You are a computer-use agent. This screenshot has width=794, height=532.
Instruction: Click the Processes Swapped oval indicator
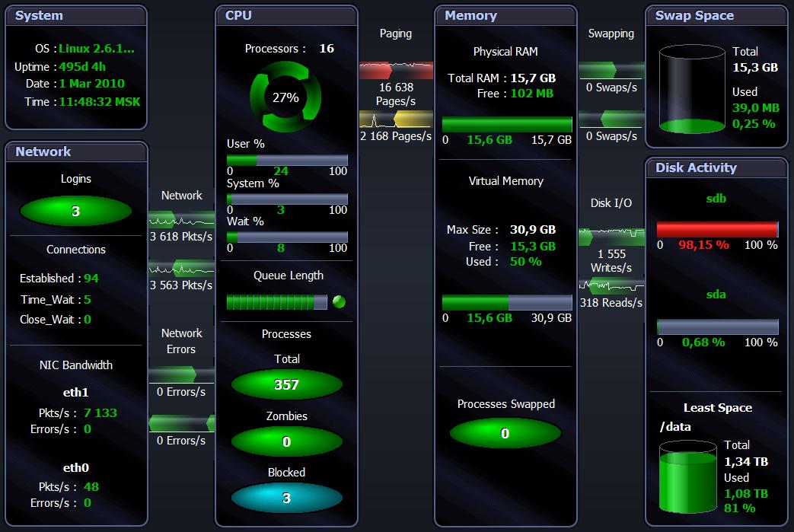505,434
